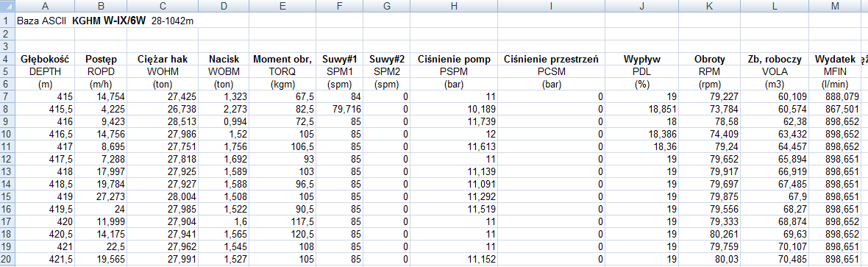Select row 4 header
868x267 pixels.
(7, 59)
